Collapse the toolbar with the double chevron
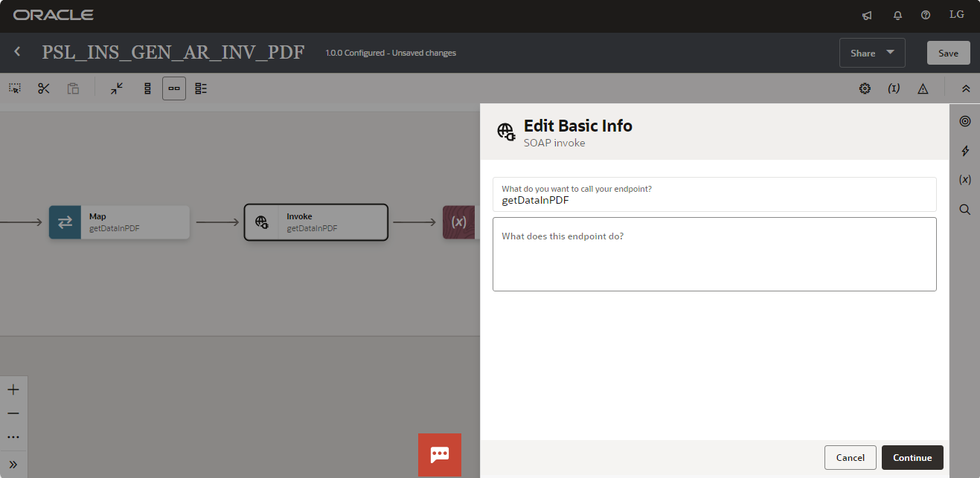The height and width of the screenshot is (478, 980). pyautogui.click(x=966, y=88)
